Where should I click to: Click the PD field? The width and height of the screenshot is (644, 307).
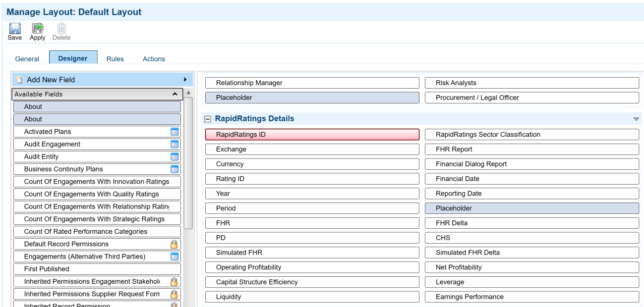(x=312, y=238)
